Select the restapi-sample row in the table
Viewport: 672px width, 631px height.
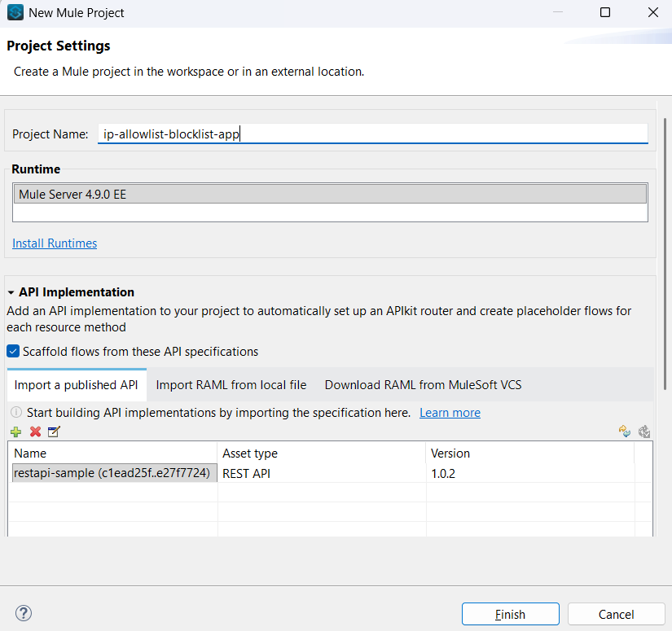point(112,473)
